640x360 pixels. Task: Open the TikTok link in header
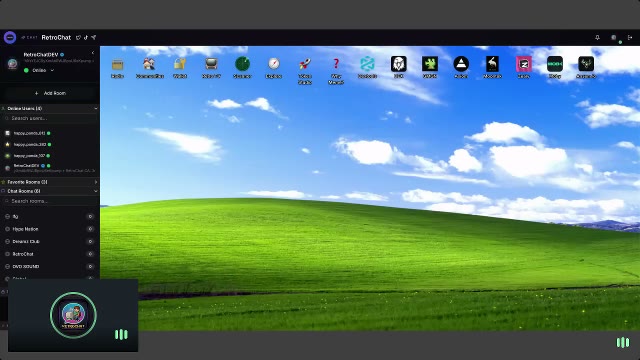(x=86, y=38)
